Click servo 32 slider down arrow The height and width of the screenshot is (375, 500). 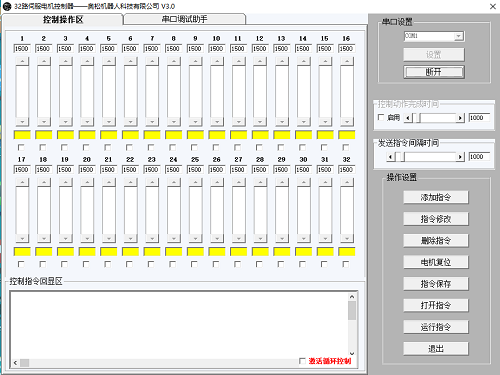click(347, 238)
